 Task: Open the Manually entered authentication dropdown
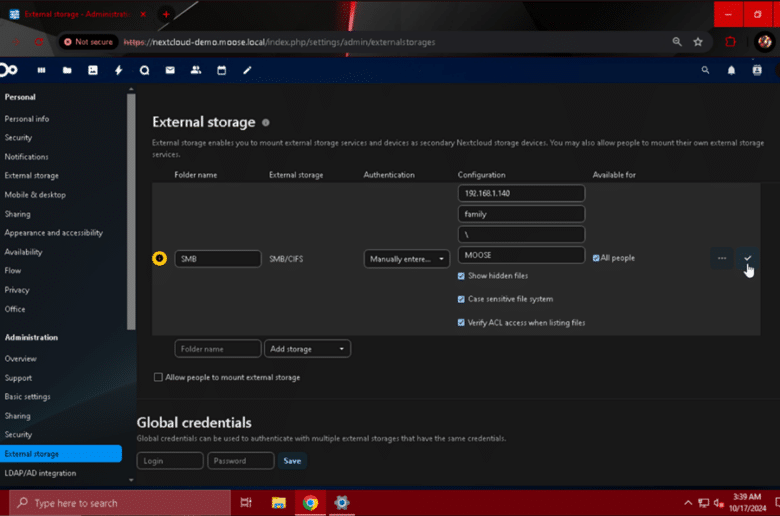coord(406,259)
